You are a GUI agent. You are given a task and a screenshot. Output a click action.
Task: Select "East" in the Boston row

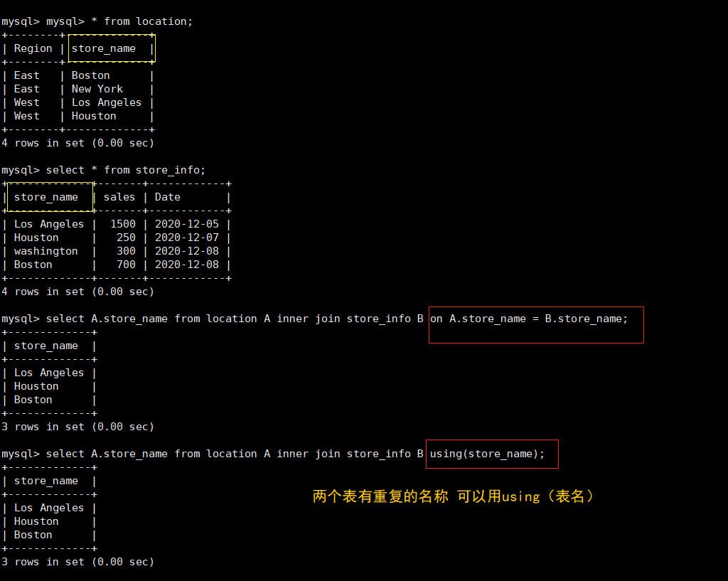click(26, 75)
